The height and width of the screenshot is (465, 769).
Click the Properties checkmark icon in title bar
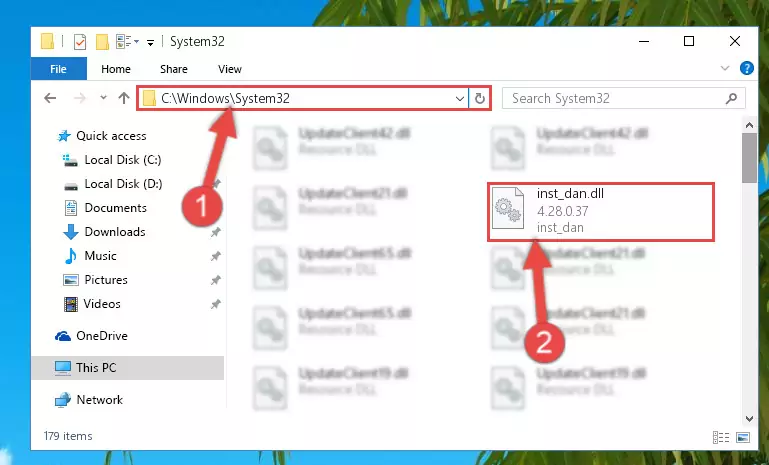coord(79,42)
